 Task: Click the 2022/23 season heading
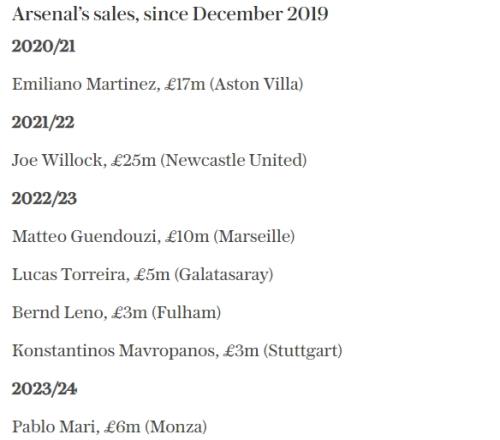(44, 198)
